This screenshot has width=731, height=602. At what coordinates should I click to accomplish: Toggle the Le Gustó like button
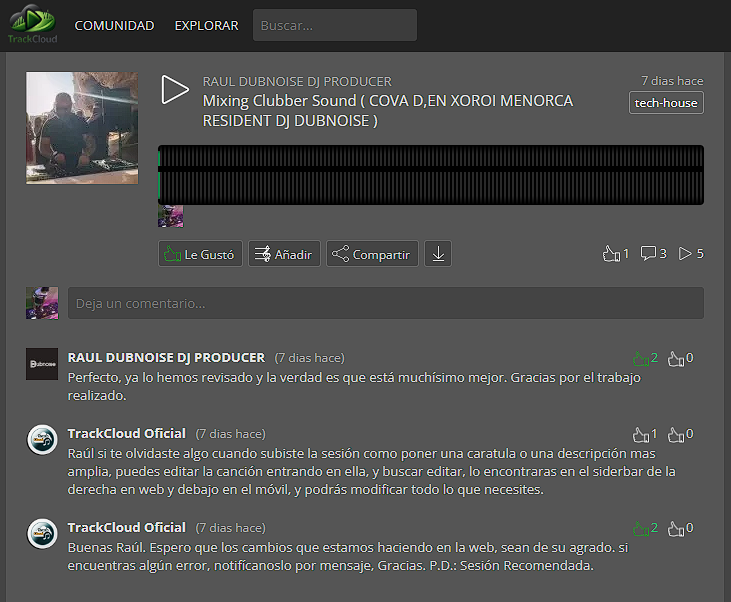200,254
